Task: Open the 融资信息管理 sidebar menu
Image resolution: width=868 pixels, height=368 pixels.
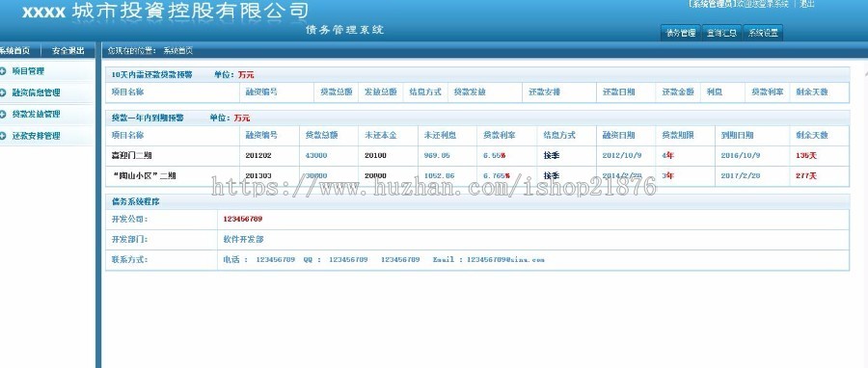Action: click(36, 92)
